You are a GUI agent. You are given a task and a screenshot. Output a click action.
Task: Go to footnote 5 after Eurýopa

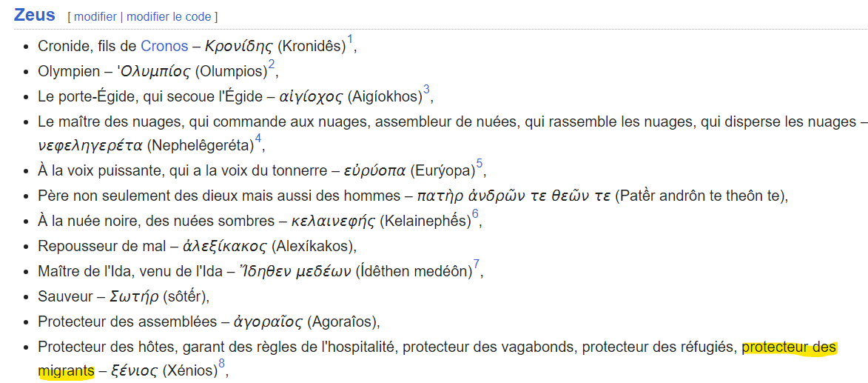pyautogui.click(x=480, y=163)
